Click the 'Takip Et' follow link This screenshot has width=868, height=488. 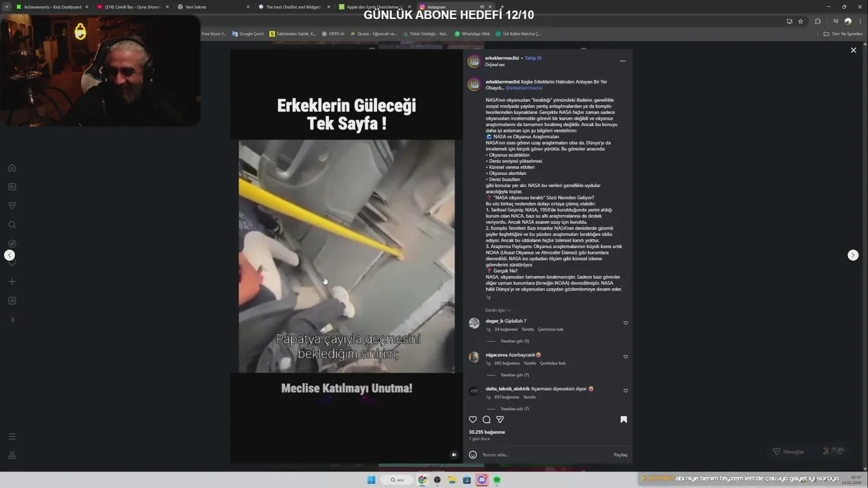point(533,58)
